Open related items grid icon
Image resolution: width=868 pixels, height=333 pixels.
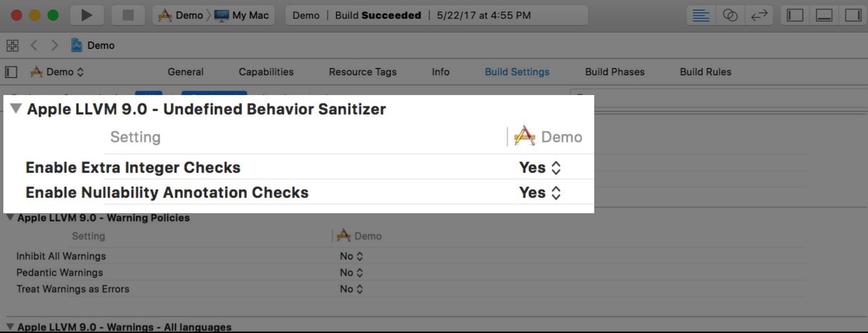pos(12,46)
